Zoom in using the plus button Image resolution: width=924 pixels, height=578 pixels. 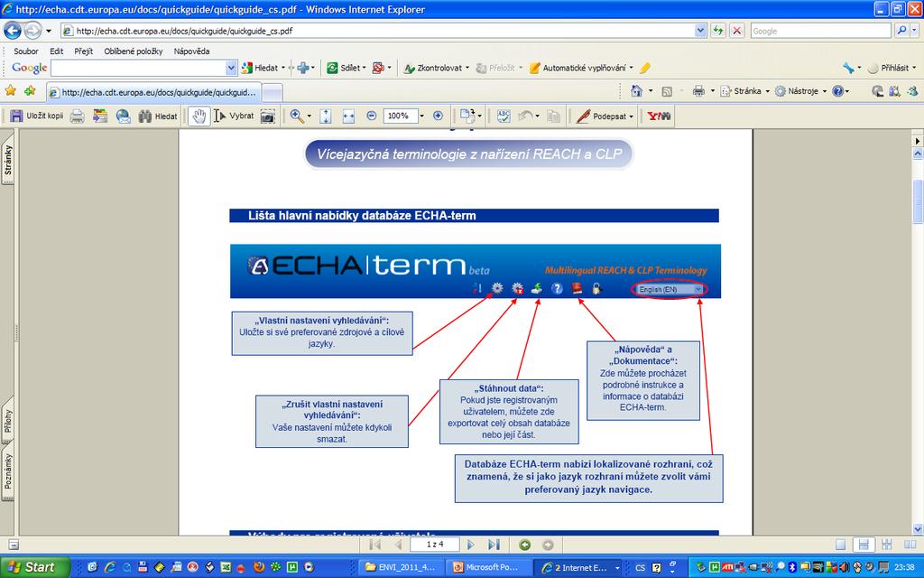[x=438, y=117]
